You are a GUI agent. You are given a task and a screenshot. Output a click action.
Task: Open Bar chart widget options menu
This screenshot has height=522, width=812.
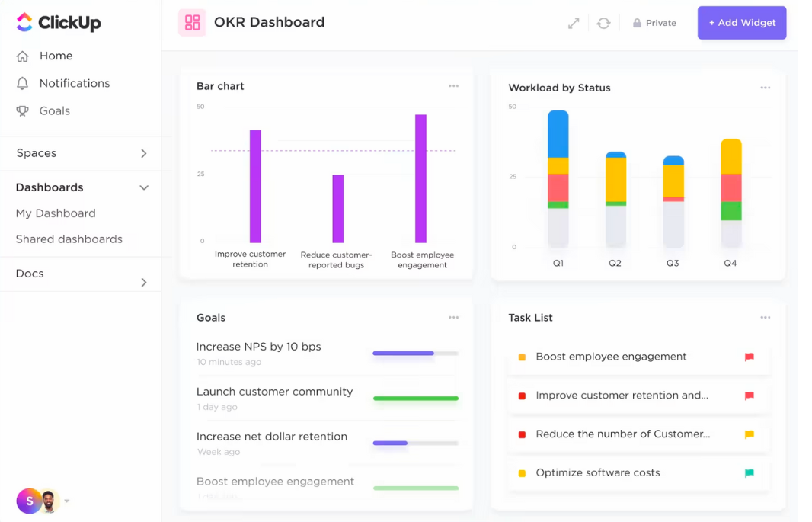tap(453, 86)
